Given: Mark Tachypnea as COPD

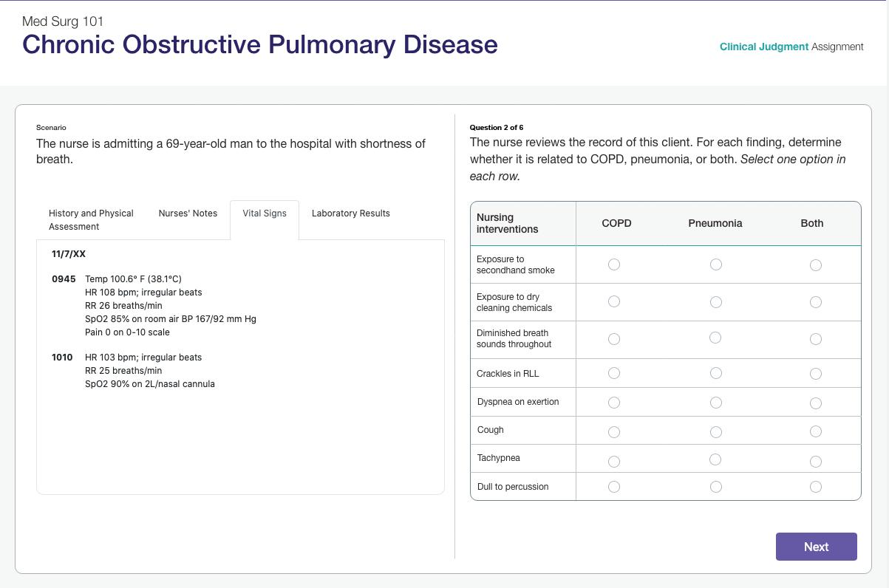Looking at the screenshot, I should click(614, 462).
